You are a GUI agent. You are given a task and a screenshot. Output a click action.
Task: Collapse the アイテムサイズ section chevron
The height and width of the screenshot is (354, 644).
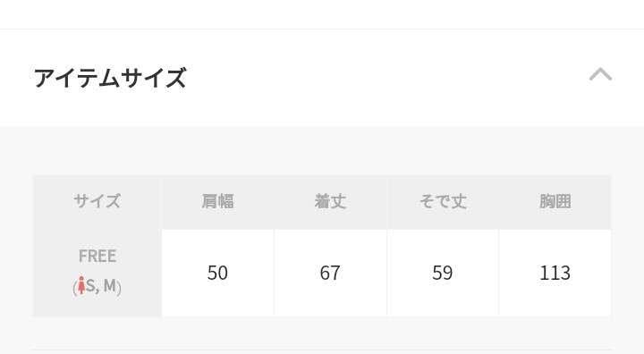pyautogui.click(x=600, y=75)
